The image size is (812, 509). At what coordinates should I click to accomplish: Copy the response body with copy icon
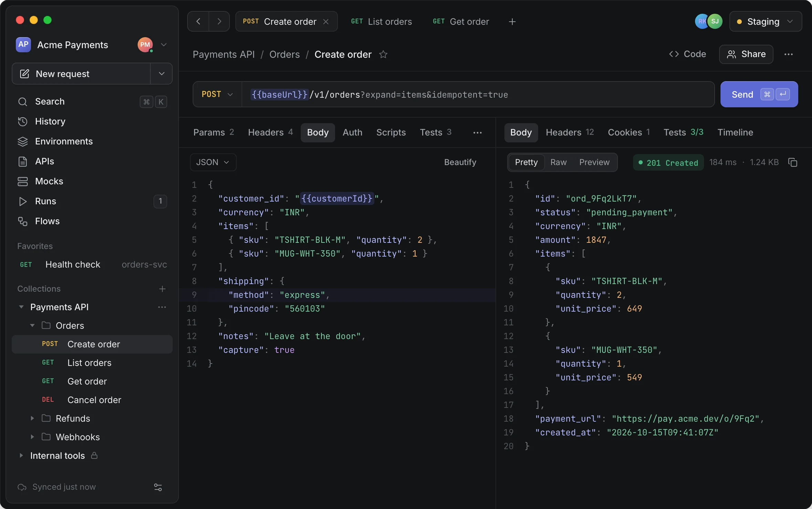click(793, 162)
